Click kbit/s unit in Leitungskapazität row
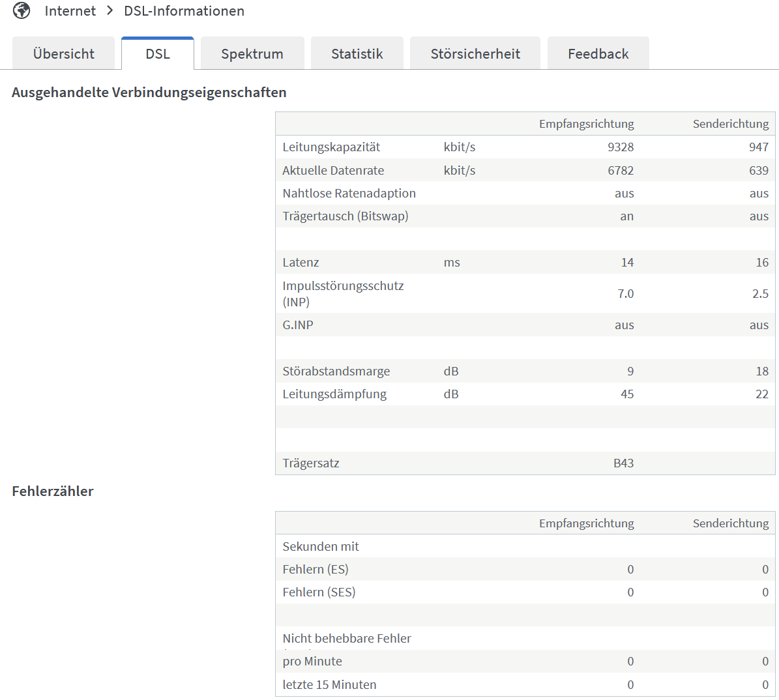 [460, 147]
